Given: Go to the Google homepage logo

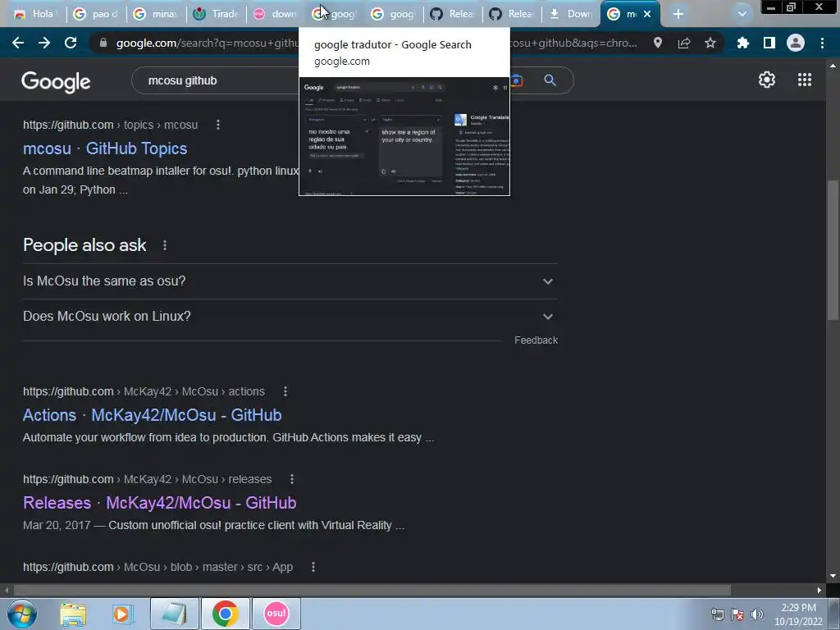Looking at the screenshot, I should tap(56, 81).
